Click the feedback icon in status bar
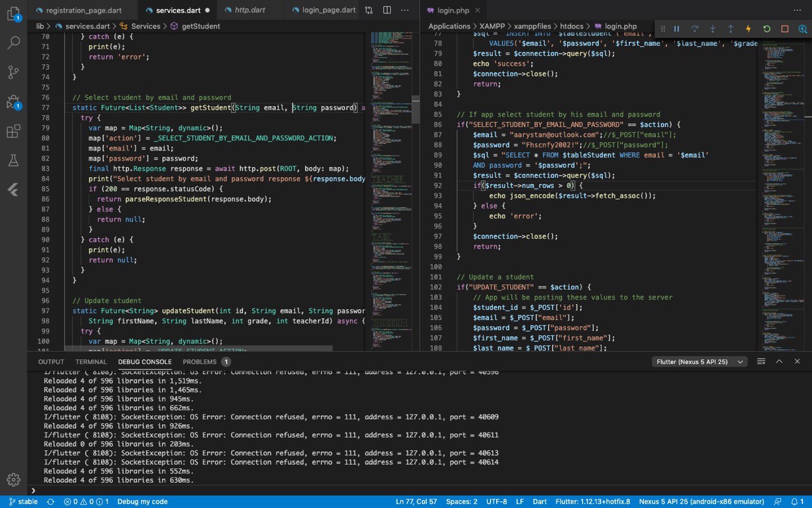Screen dimensions: 812x508 778,502
